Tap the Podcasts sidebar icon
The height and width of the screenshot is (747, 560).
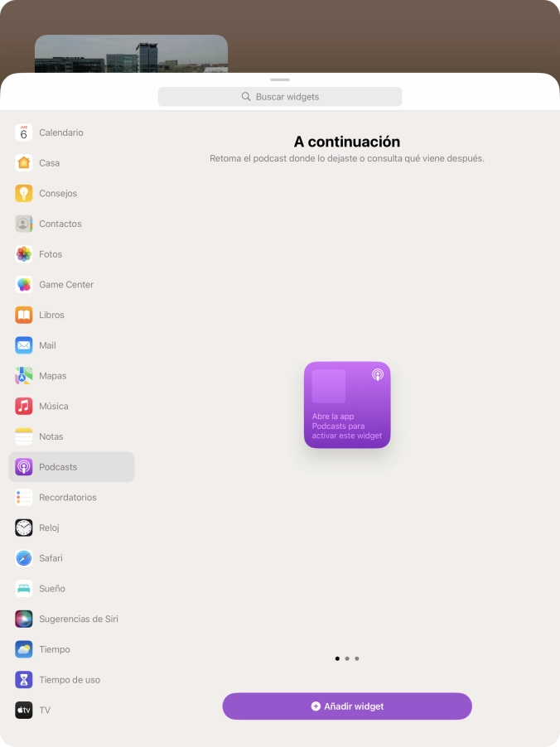[24, 467]
